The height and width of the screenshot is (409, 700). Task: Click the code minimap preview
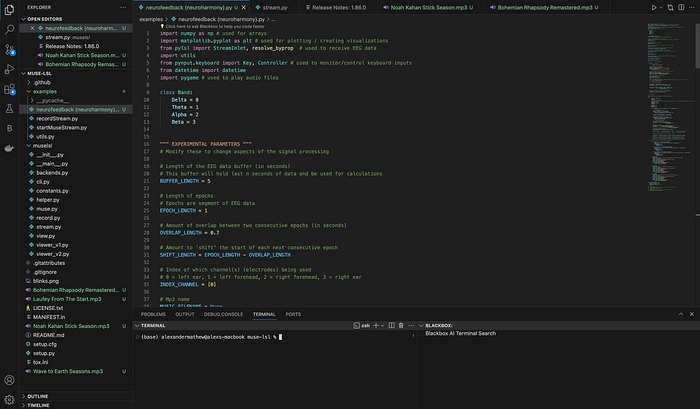669,107
